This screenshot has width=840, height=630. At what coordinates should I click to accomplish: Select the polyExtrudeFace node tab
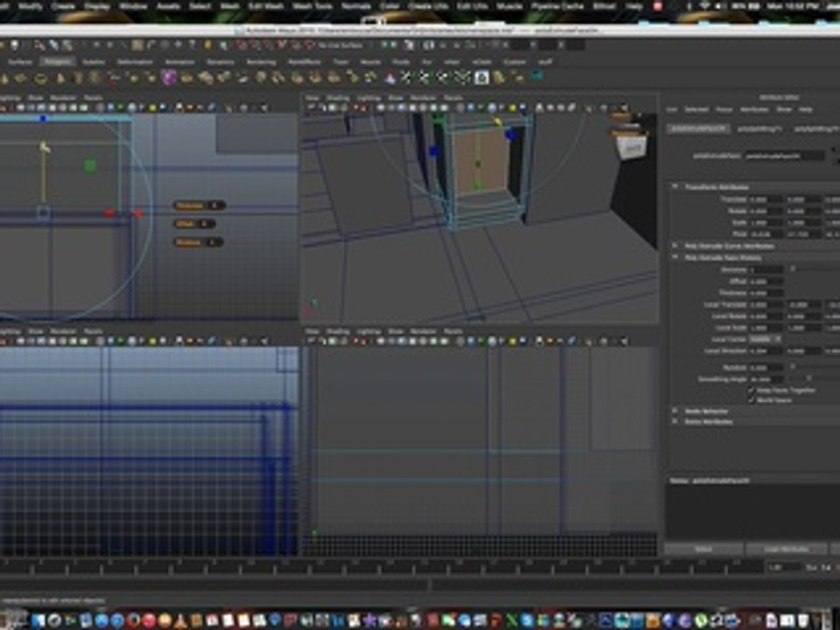tap(699, 129)
